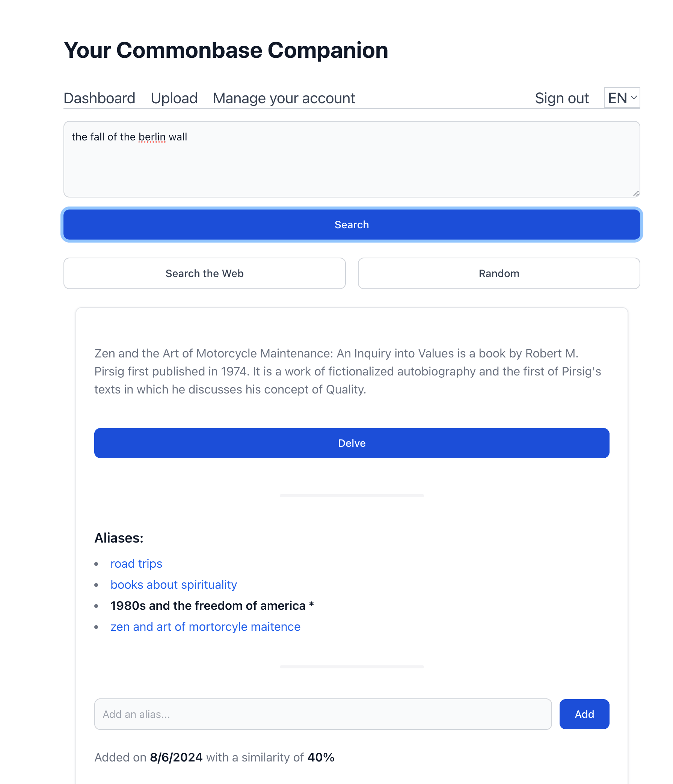Fetch a Random entry
This screenshot has width=673, height=784.
[x=498, y=273]
